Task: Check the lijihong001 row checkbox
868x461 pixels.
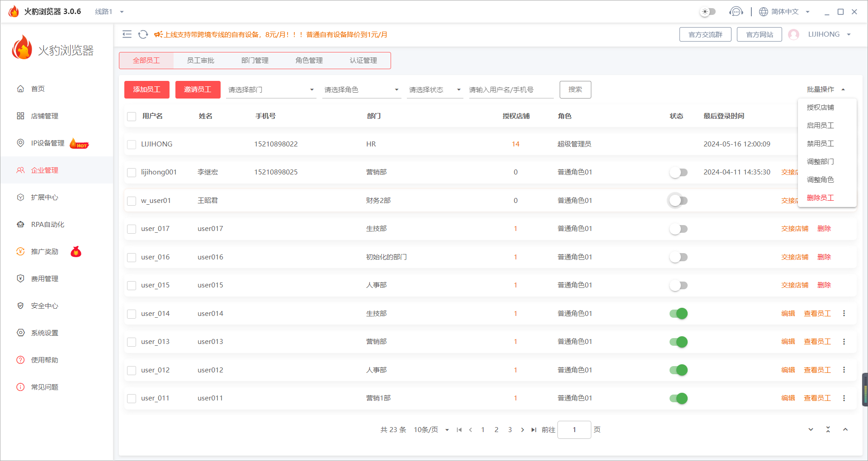Action: coord(132,173)
